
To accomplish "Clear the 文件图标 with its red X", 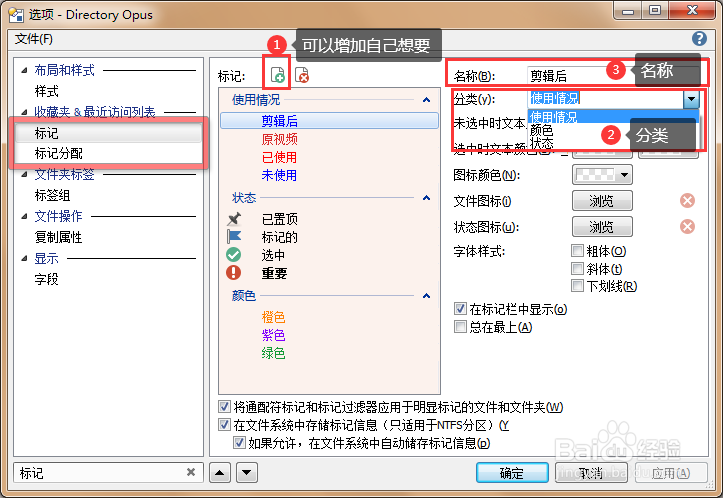I will (x=687, y=201).
